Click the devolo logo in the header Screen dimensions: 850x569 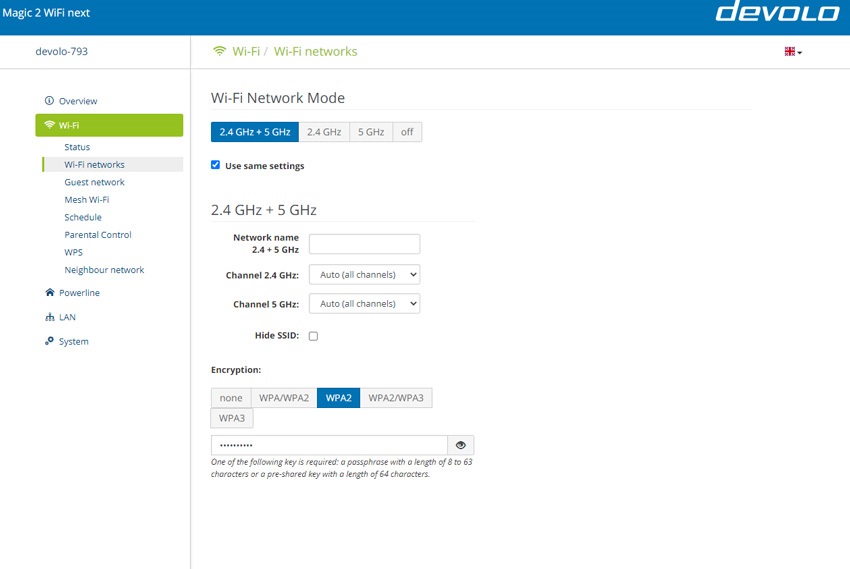coord(777,11)
